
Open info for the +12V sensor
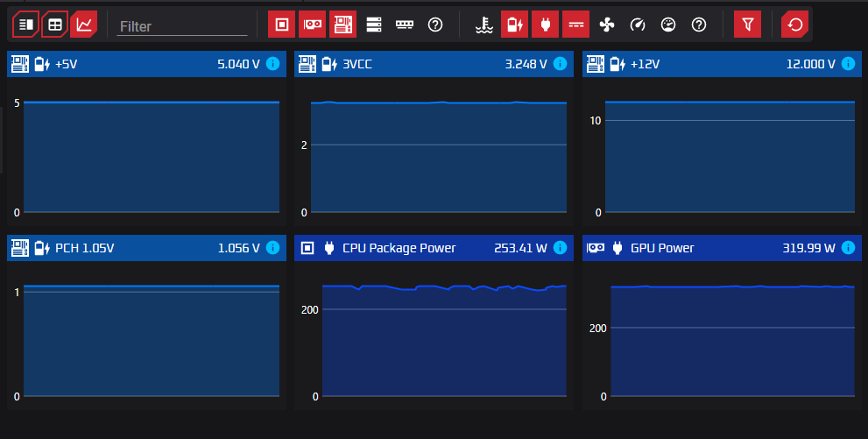(847, 64)
